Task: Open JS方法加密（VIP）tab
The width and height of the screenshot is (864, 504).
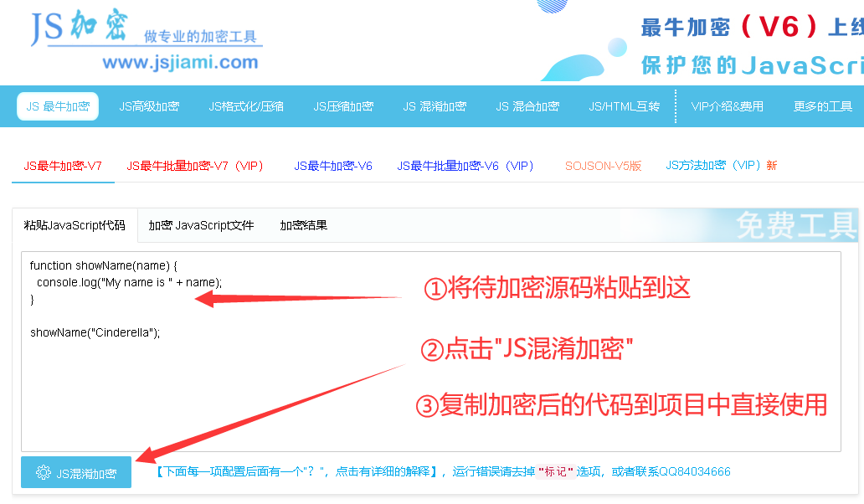Action: coord(717,166)
